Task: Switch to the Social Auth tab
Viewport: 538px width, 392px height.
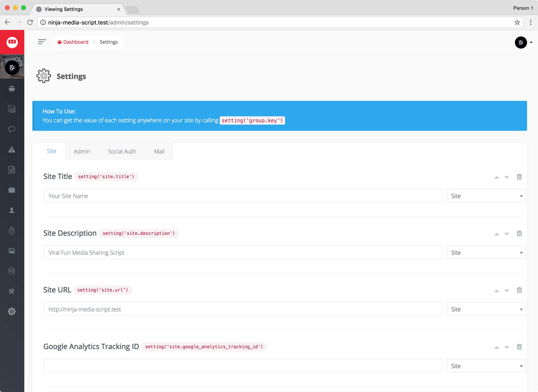Action: (x=122, y=151)
